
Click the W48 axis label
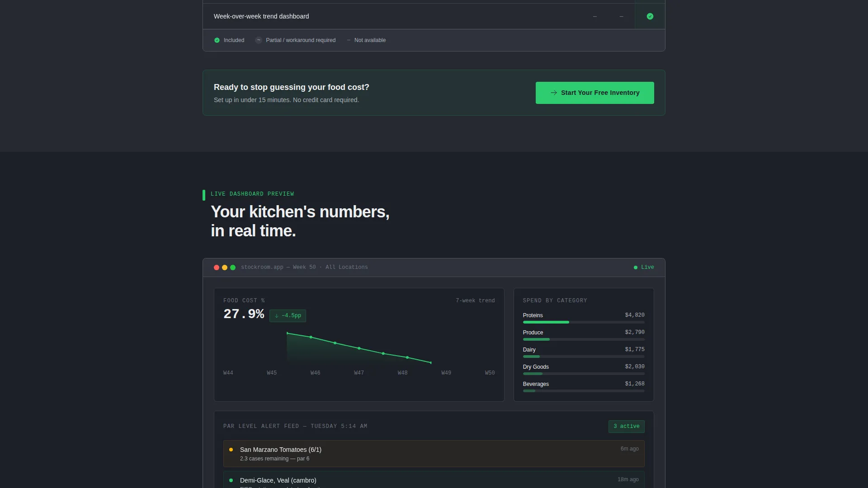click(x=403, y=373)
